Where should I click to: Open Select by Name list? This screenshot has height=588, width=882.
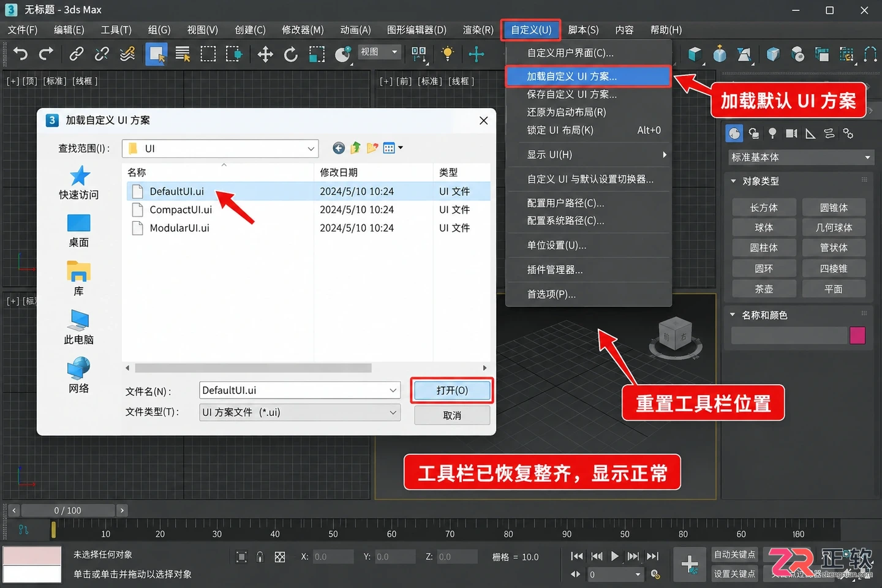coord(183,54)
